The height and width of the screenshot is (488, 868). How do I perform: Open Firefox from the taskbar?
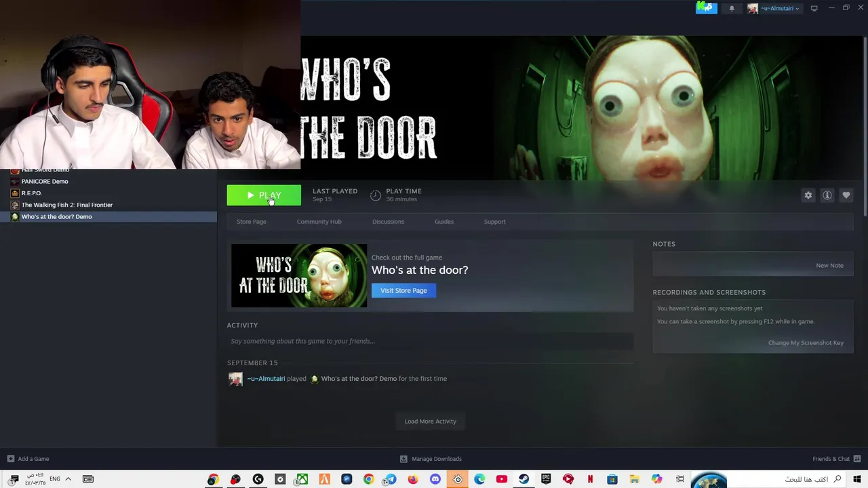point(413,479)
